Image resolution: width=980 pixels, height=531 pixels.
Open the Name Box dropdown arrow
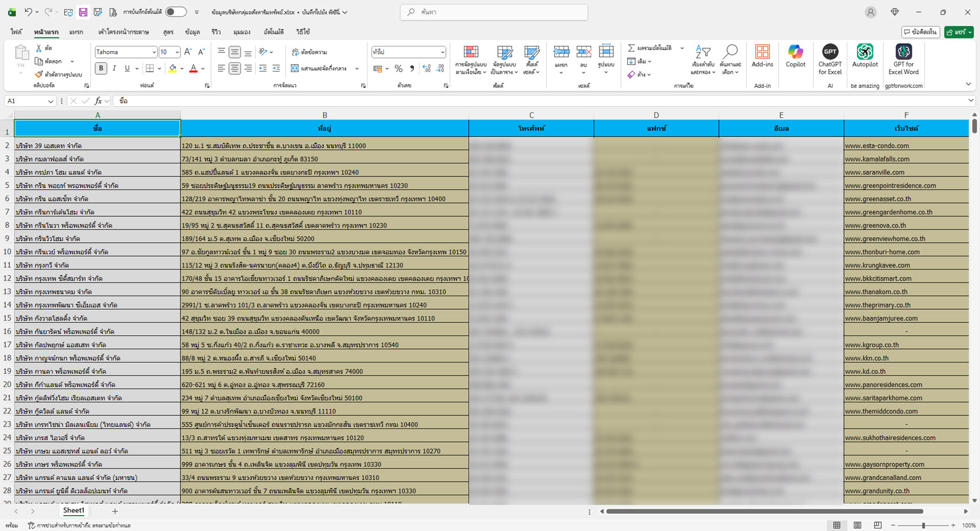50,101
